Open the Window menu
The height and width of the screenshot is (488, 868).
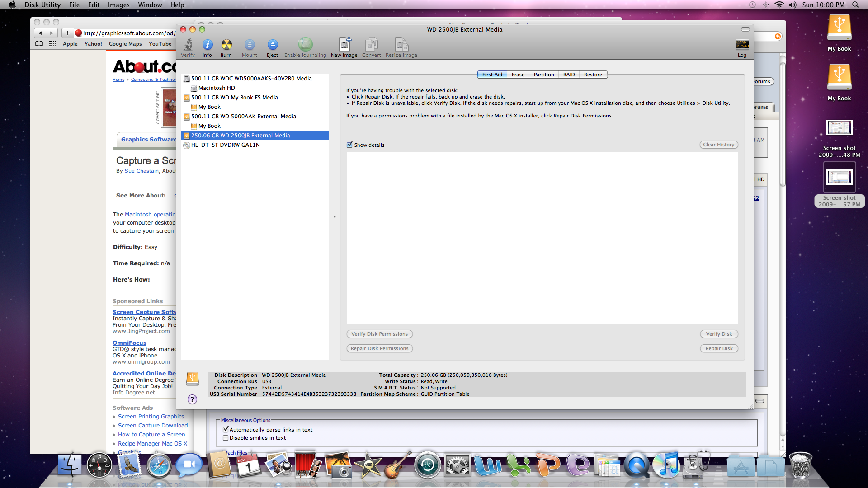tap(150, 5)
